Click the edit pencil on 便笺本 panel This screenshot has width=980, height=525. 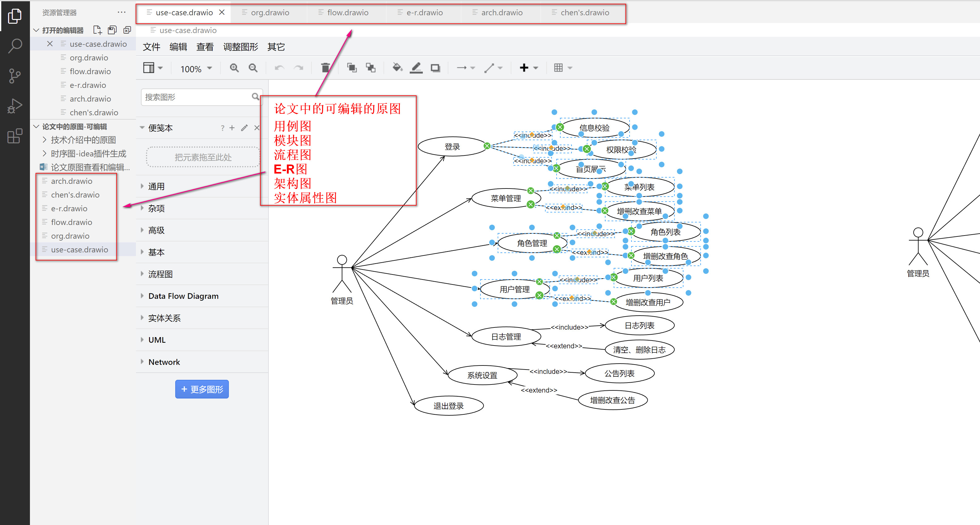(244, 128)
